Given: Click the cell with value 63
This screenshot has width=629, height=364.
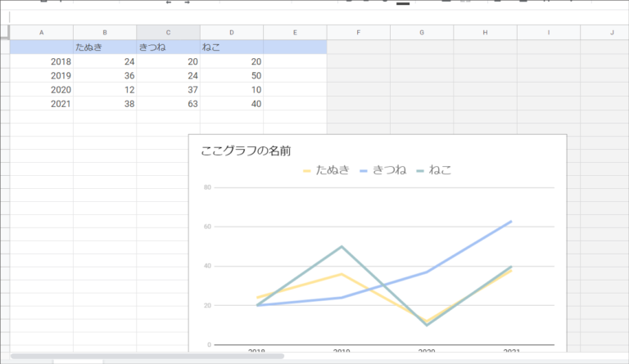Looking at the screenshot, I should pyautogui.click(x=168, y=103).
